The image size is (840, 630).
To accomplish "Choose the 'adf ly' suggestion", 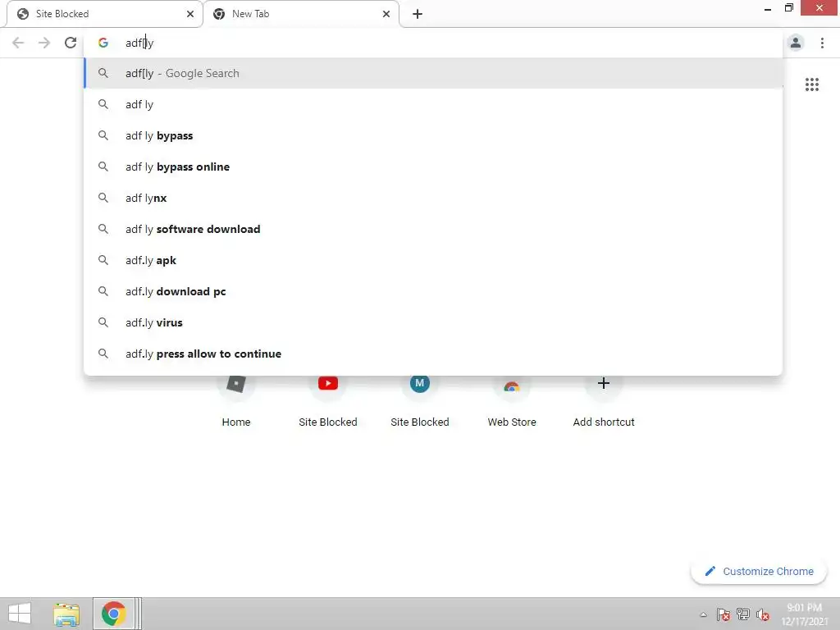I will pos(433,104).
